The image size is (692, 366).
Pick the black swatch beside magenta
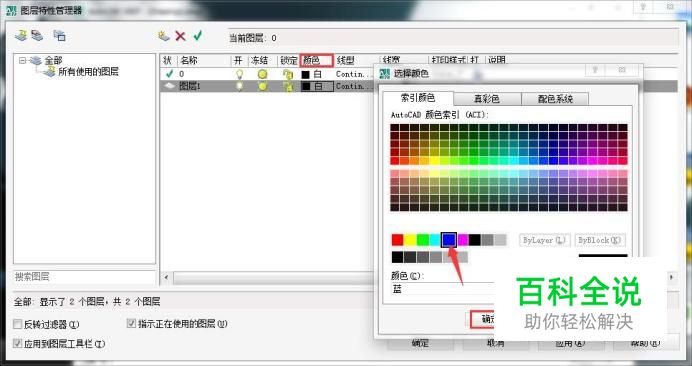coord(475,240)
